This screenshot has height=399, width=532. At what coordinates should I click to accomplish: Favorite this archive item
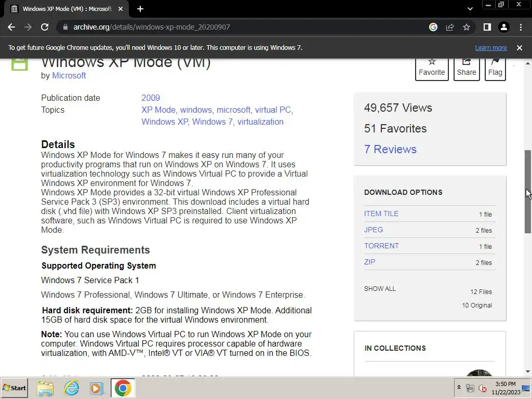point(432,69)
